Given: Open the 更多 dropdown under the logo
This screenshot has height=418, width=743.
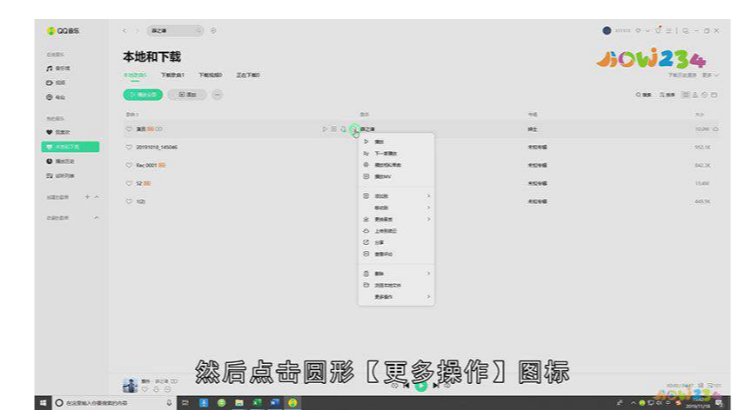Looking at the screenshot, I should (x=710, y=75).
